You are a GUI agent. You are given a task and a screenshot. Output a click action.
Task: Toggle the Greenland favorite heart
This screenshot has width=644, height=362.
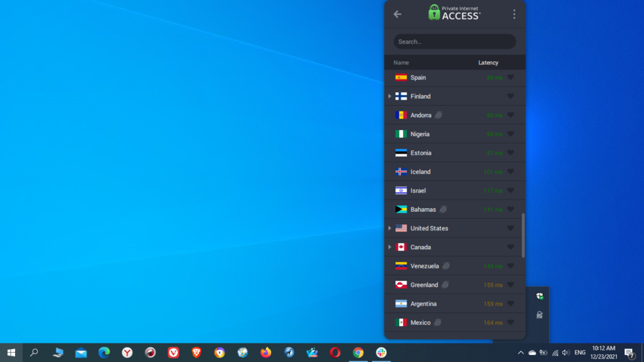pyautogui.click(x=510, y=285)
